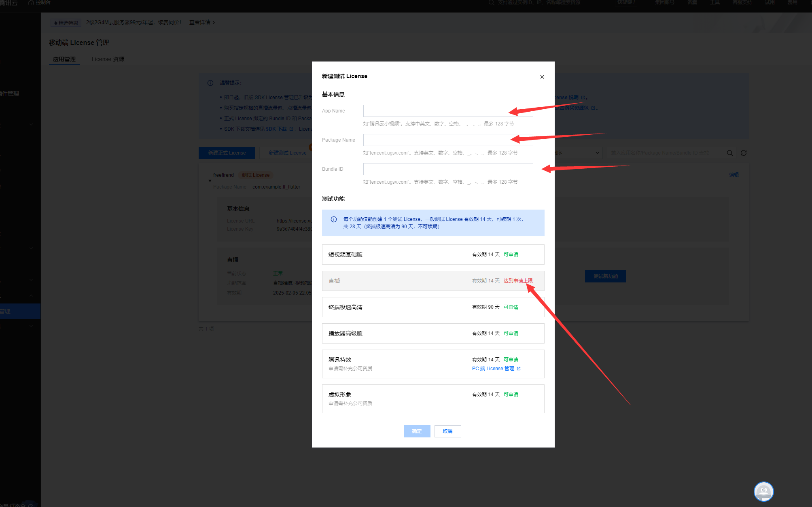This screenshot has width=812, height=507.
Task: Click the refresh icon beside search box
Action: tap(744, 153)
